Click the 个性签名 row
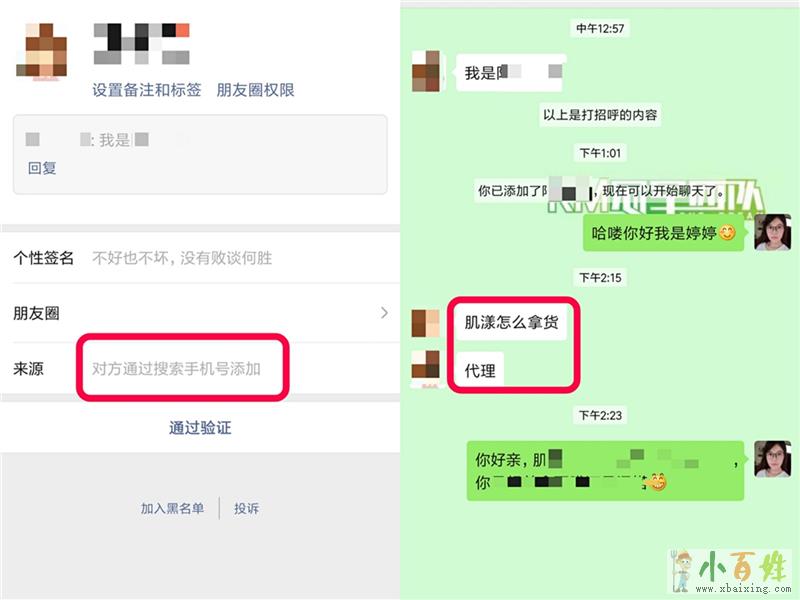 click(200, 258)
